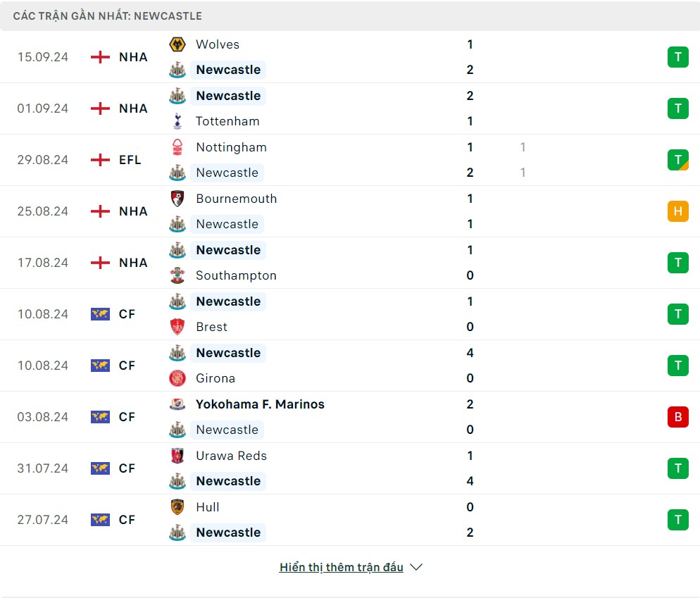Click the world flag icon on 27.07.24 row
Screen dimensions: 700x598
(x=101, y=520)
